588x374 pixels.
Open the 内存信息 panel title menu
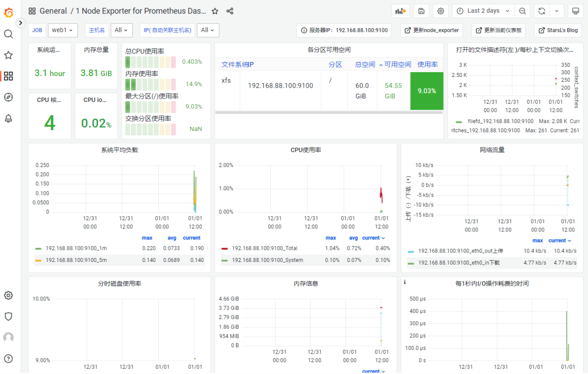306,284
